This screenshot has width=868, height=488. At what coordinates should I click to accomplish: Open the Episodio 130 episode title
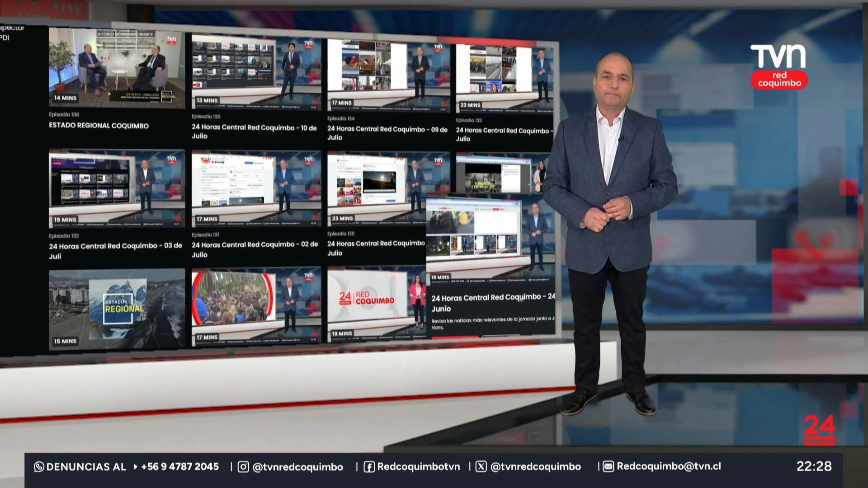click(x=376, y=248)
